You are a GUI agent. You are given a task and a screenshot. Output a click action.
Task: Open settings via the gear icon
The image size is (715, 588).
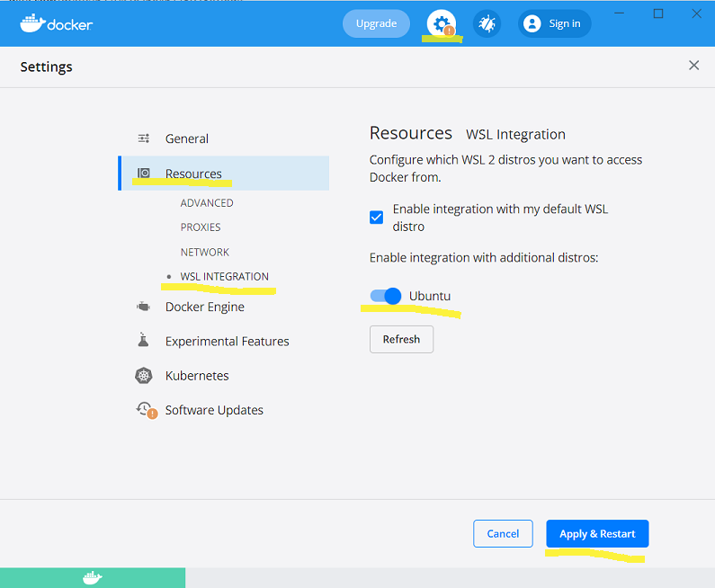[442, 23]
